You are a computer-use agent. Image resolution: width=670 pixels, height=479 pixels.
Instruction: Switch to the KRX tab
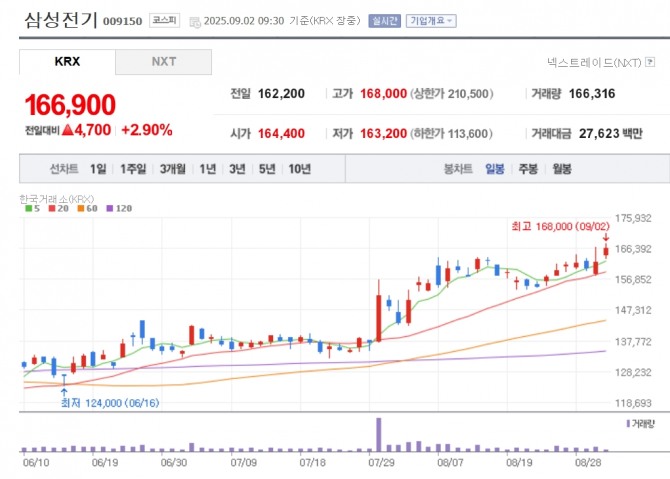67,62
